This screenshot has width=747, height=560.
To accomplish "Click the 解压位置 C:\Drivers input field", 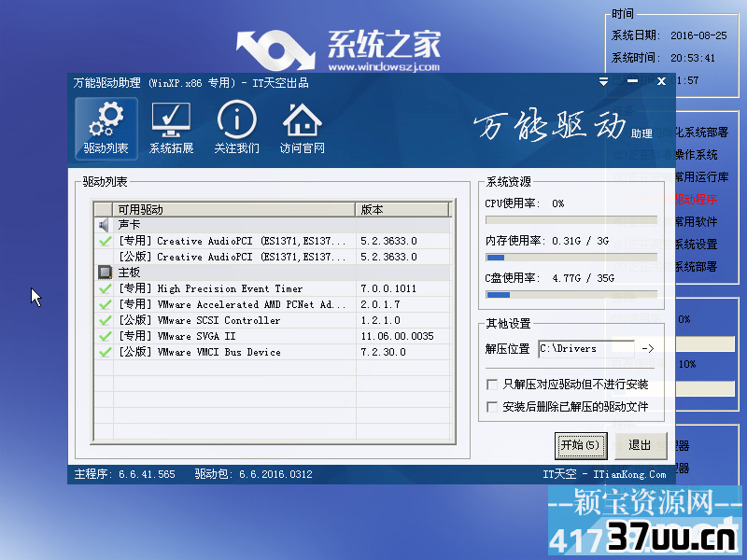I will click(586, 348).
